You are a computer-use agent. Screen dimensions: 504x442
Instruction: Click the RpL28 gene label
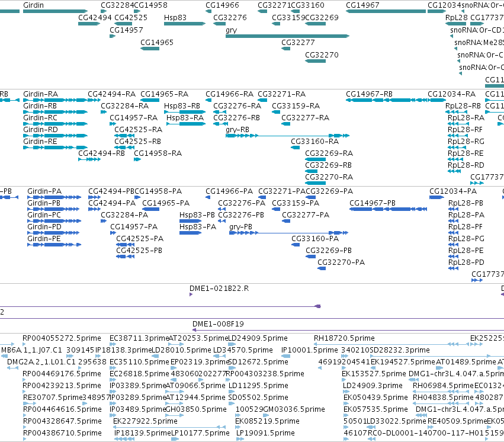pyautogui.click(x=457, y=18)
